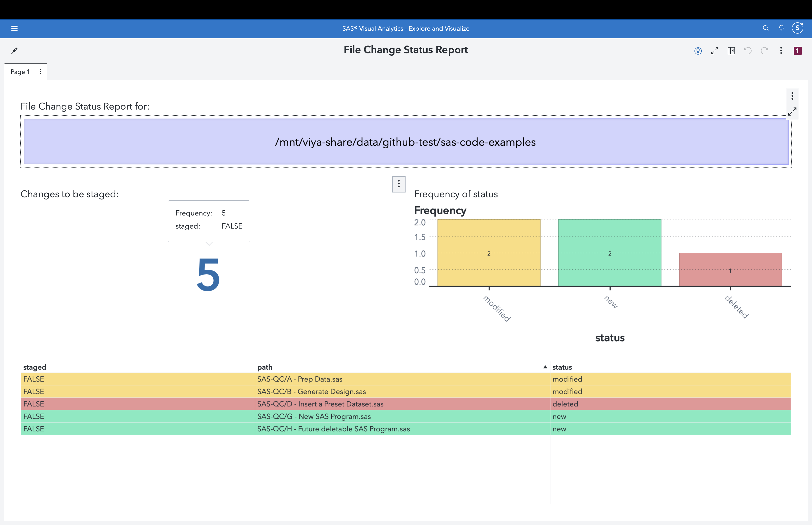Open the file path container kebab menu
The height and width of the screenshot is (527, 812).
pos(792,96)
